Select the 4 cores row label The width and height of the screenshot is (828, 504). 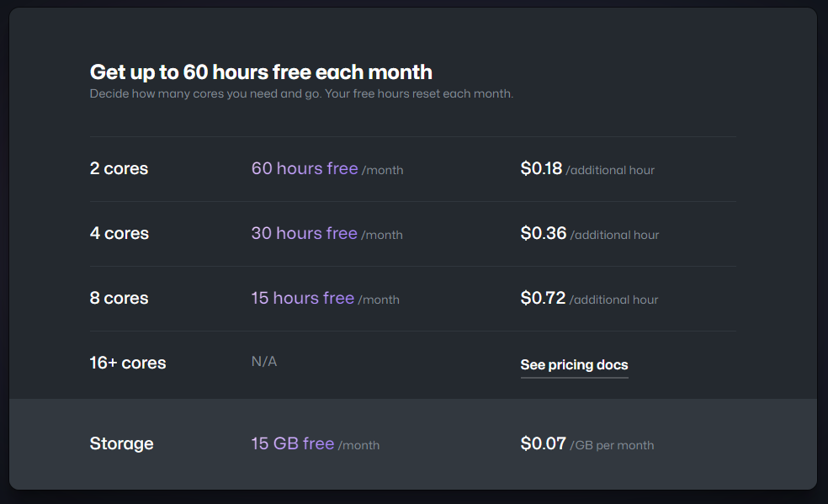[119, 233]
